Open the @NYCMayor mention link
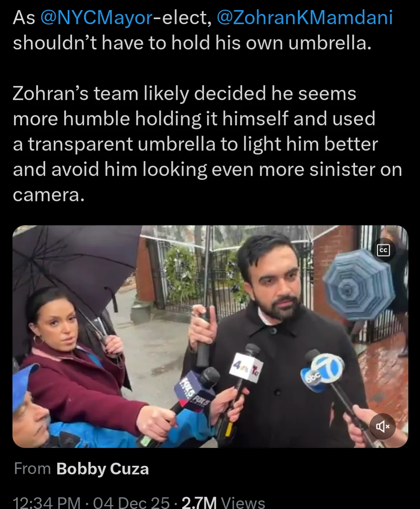Viewport: 420px width, 509px height. (96, 17)
